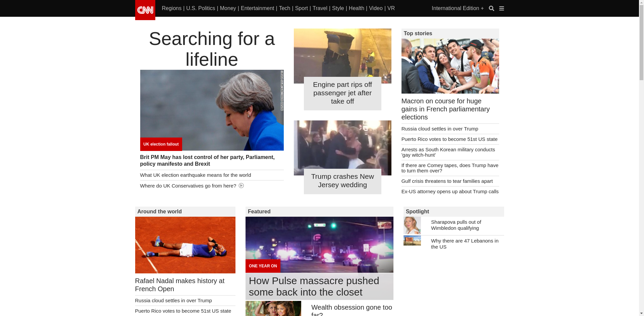Open the Video section
Viewport: 644px width, 316px height.
(376, 8)
